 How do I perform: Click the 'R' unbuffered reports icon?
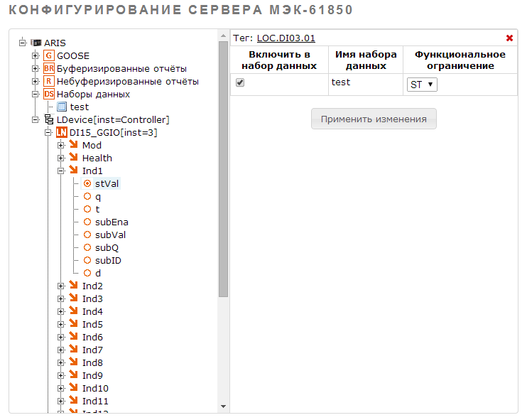point(49,82)
